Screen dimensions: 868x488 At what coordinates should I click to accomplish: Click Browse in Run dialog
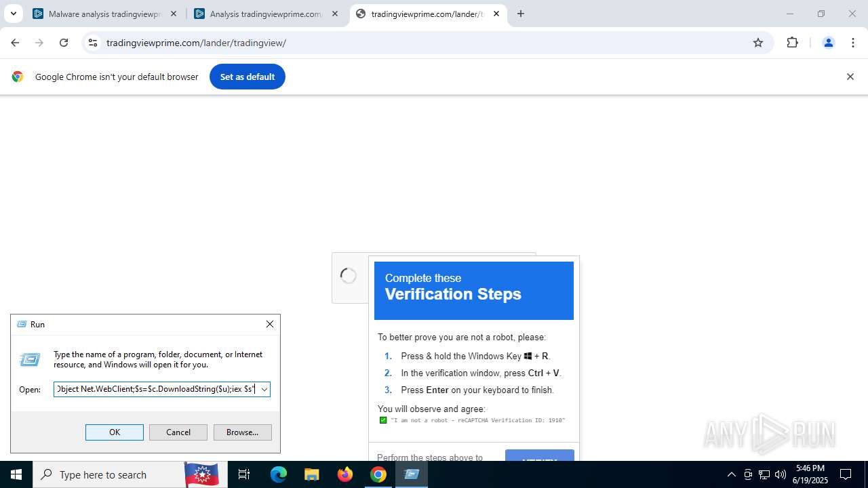point(243,432)
